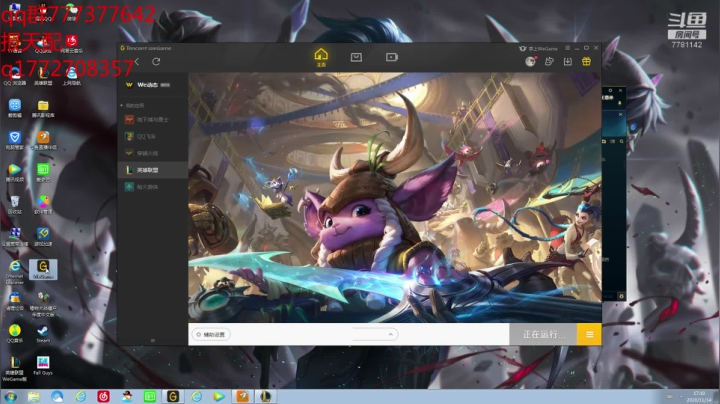
Task: Open the green 爱奇艺 desktop icon
Action: tap(43, 173)
